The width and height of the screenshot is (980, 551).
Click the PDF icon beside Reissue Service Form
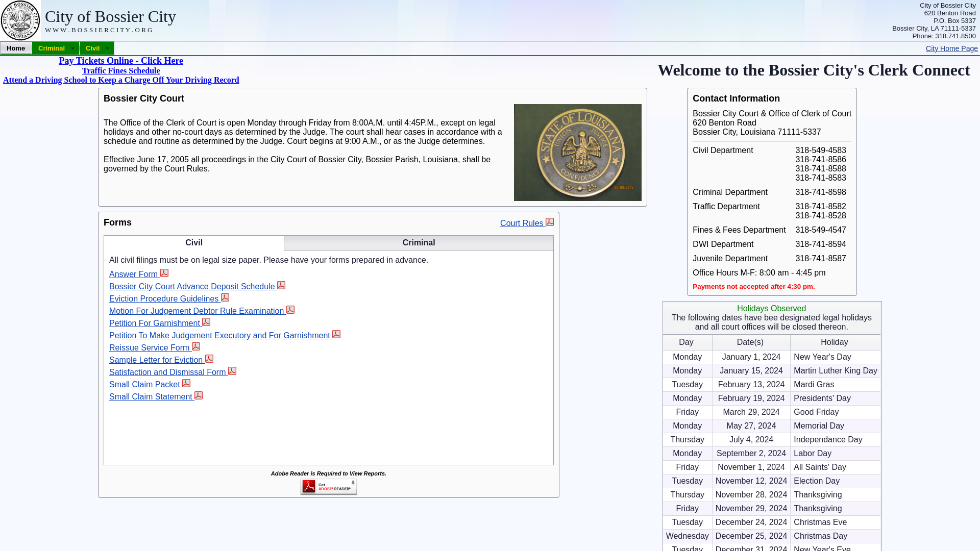coord(196,346)
